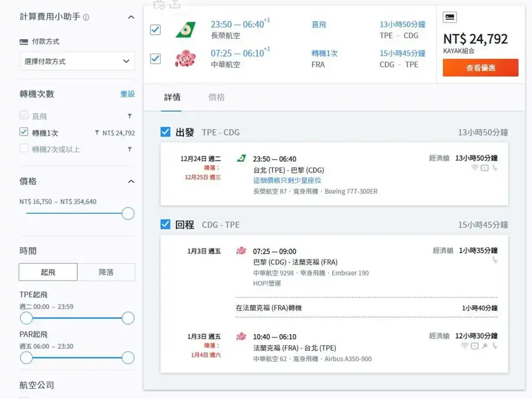Image resolution: width=532 pixels, height=399 pixels.
Task: Click the NT$ 24,792 total price
Action: (475, 39)
